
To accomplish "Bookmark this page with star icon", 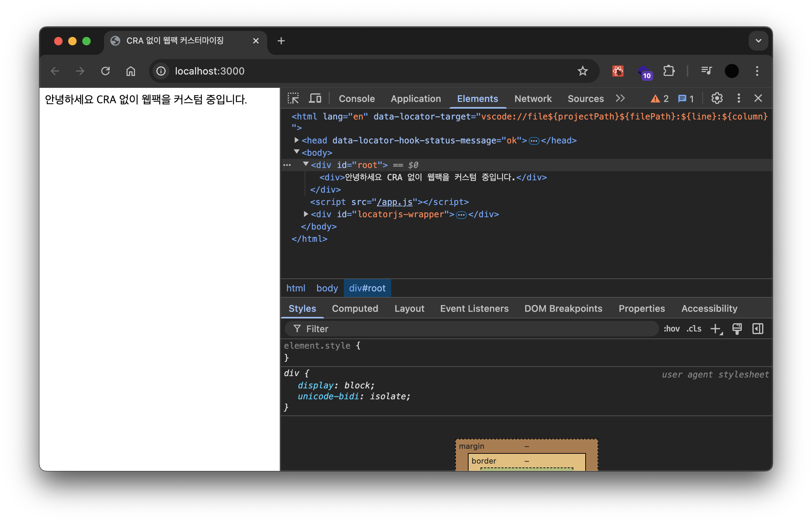I will (x=582, y=71).
